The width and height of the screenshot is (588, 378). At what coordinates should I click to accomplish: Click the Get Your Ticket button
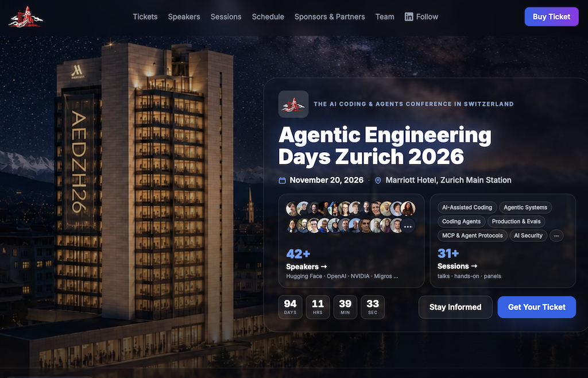537,307
